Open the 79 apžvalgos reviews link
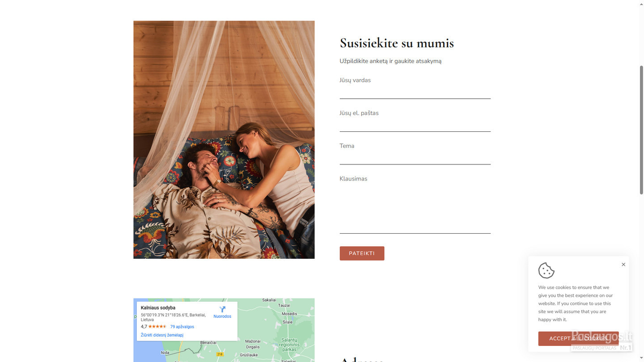Screen dimensions: 644x362 pos(182,327)
